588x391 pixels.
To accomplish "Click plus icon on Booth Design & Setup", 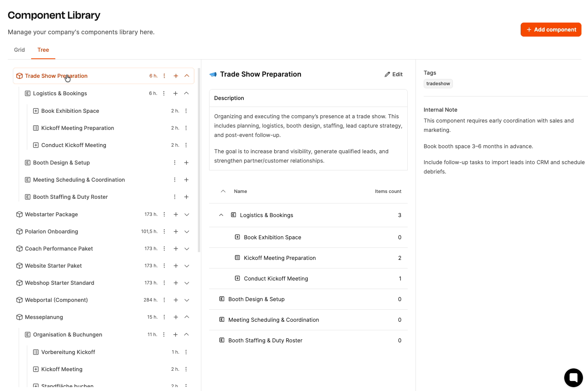I will (187, 163).
